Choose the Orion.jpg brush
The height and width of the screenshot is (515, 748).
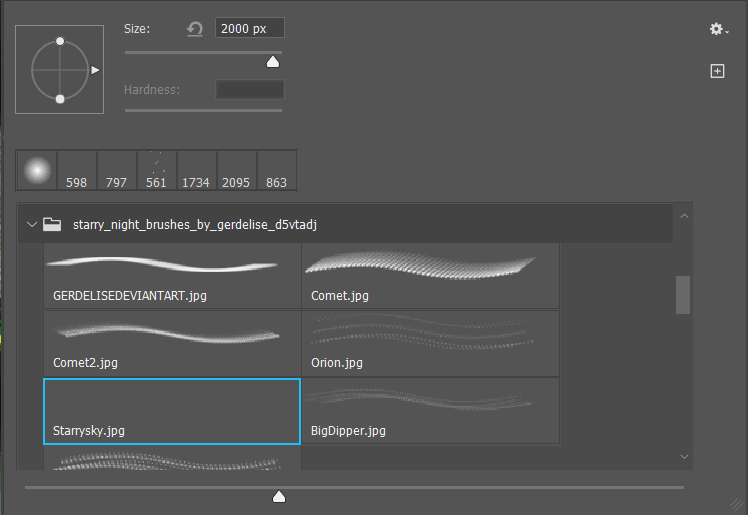tap(430, 343)
